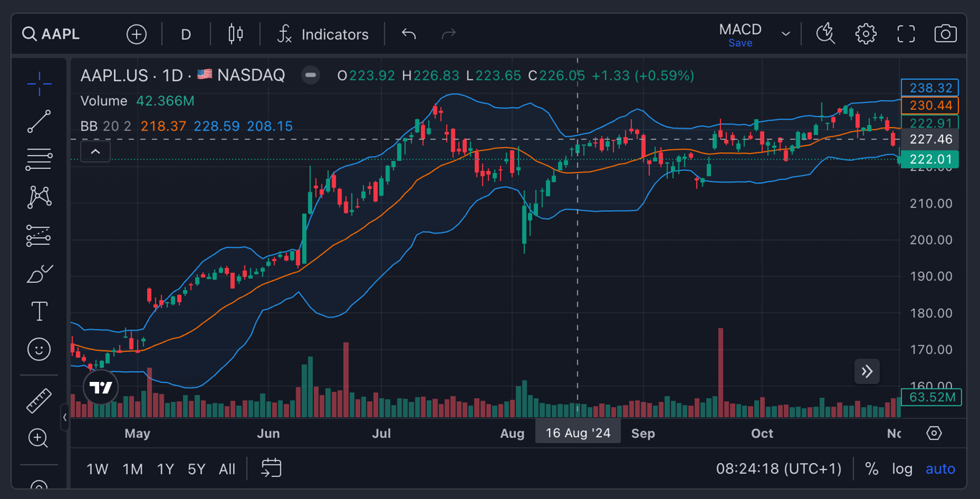Set range to 1W
980x499 pixels.
tap(98, 469)
